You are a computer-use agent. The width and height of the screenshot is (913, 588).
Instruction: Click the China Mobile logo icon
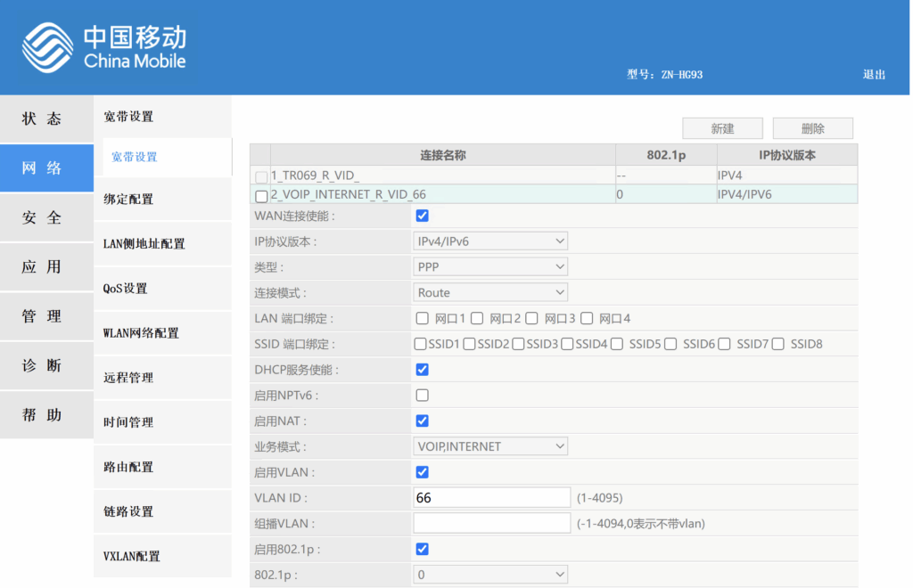tap(48, 47)
